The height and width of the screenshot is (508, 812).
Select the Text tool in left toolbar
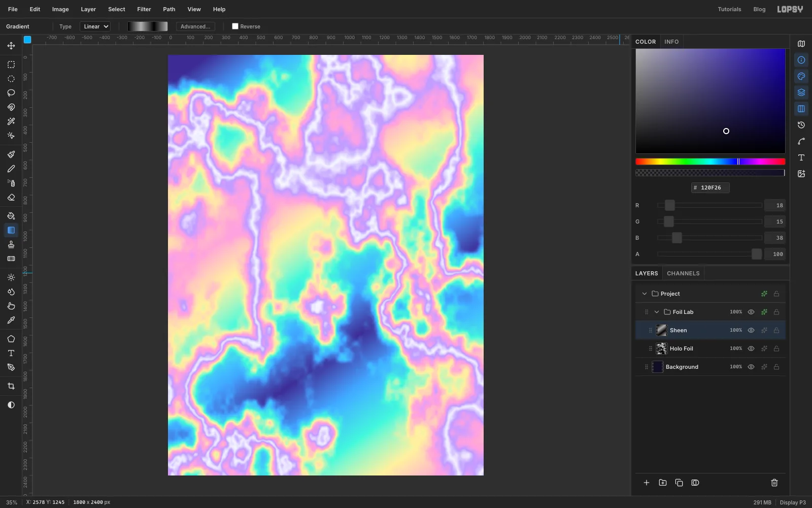click(11, 353)
